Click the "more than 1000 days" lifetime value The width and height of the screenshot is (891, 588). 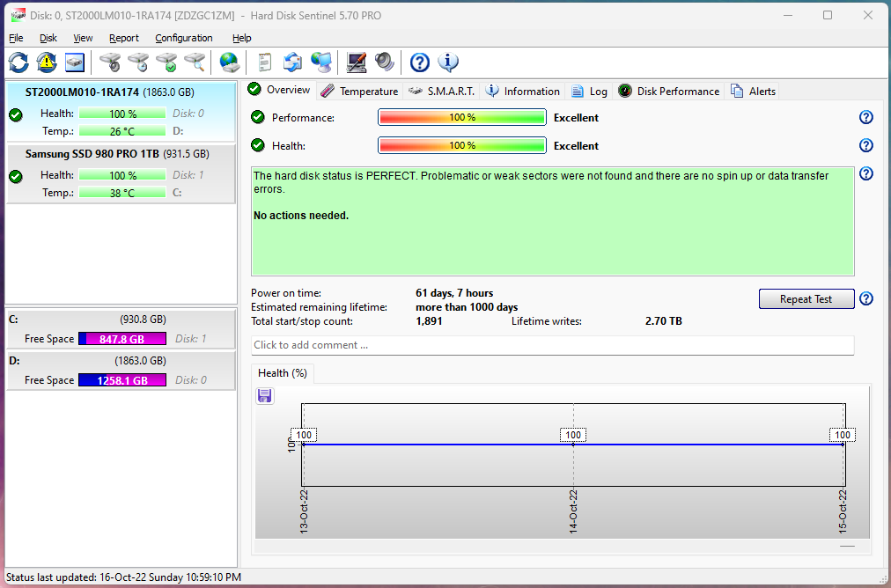[468, 307]
